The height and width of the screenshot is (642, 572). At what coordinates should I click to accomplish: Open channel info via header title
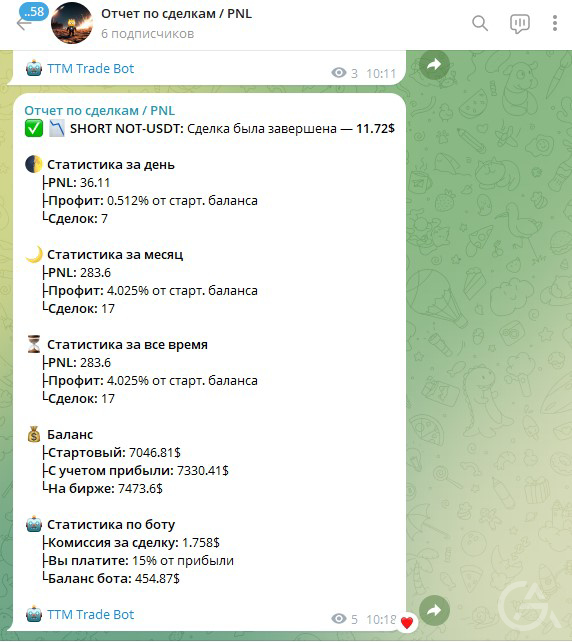176,14
